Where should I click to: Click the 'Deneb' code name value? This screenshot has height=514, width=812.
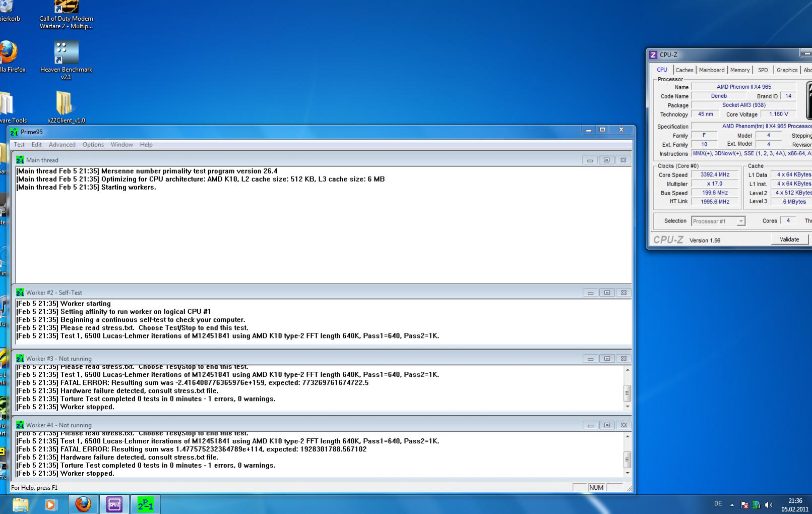719,96
